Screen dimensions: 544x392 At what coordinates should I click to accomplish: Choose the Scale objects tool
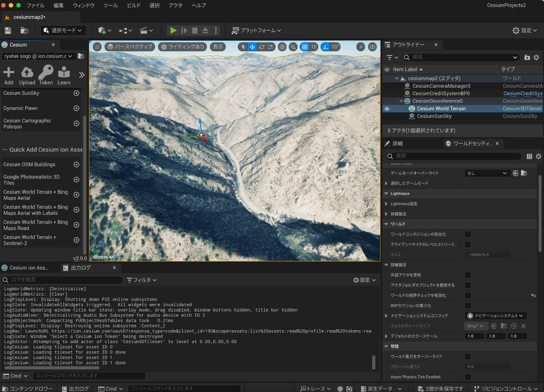pos(270,47)
